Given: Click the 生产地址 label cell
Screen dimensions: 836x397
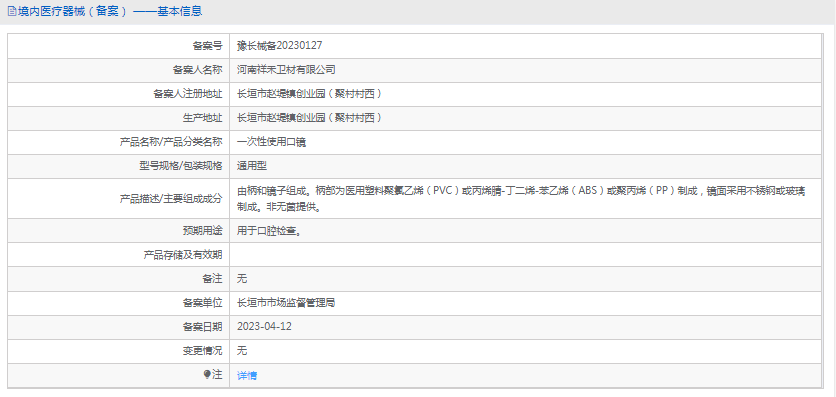Looking at the screenshot, I should pyautogui.click(x=119, y=118).
